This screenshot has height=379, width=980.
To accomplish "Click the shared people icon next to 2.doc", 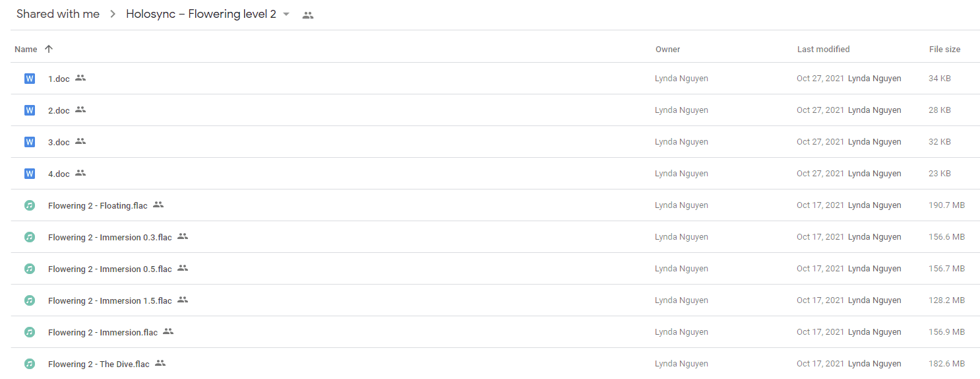I will tap(80, 110).
